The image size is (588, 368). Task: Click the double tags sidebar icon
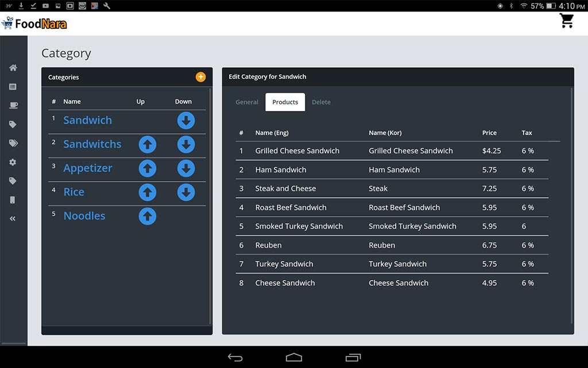13,143
